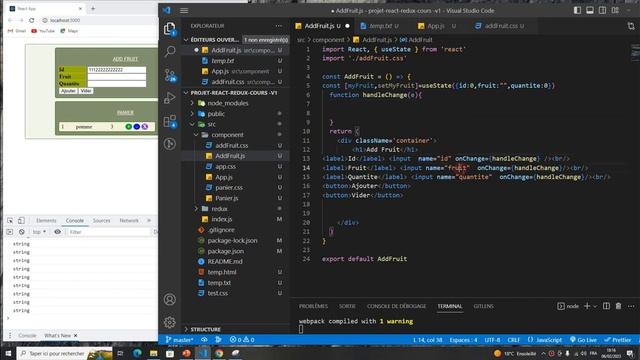Open the Manage gear in VS Code
The width and height of the screenshot is (640, 360).
(x=170, y=322)
